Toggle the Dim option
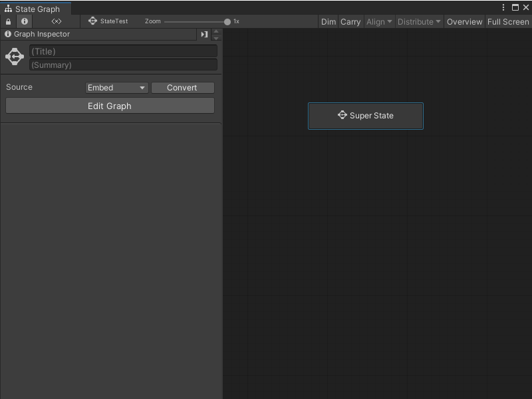 click(329, 21)
